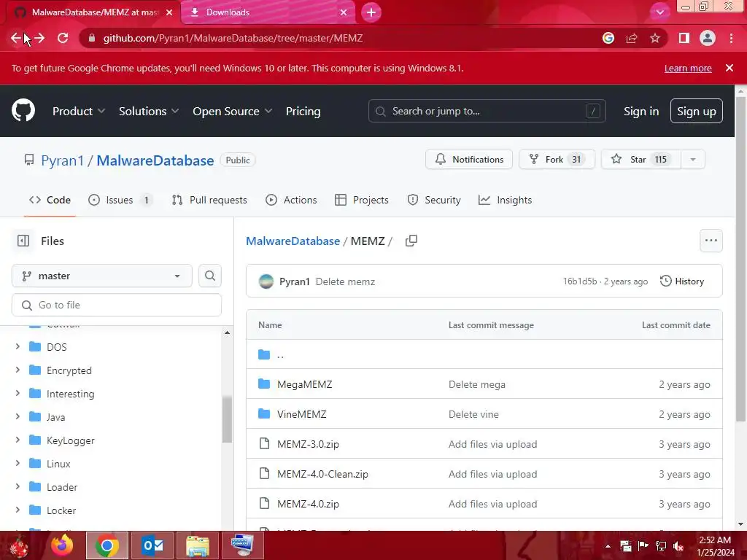Switch to the Issues tab
This screenshot has height=560, width=747.
pos(120,200)
